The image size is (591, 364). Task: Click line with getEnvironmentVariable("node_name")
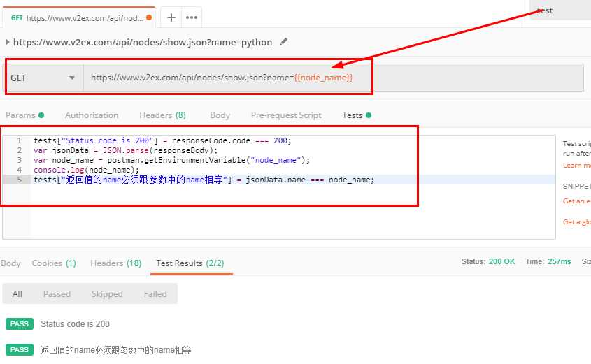[171, 160]
